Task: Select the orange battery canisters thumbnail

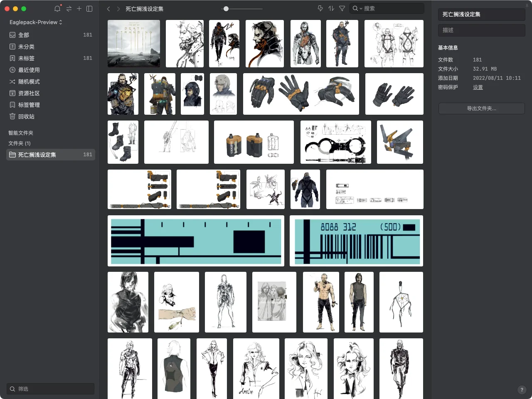Action: pyautogui.click(x=254, y=142)
